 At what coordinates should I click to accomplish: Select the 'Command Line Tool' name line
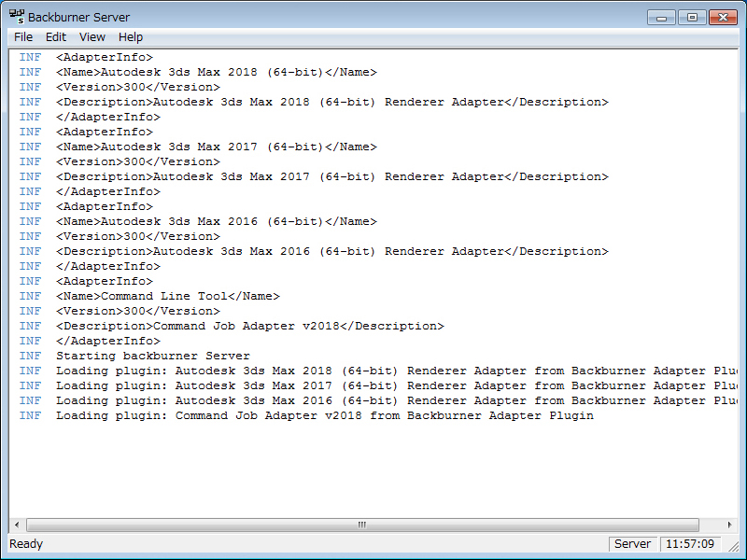click(168, 296)
